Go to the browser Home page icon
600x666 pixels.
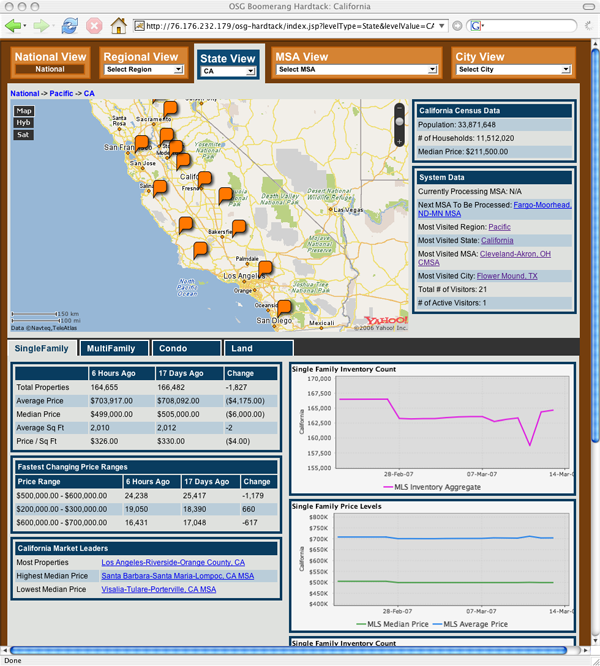(x=118, y=26)
